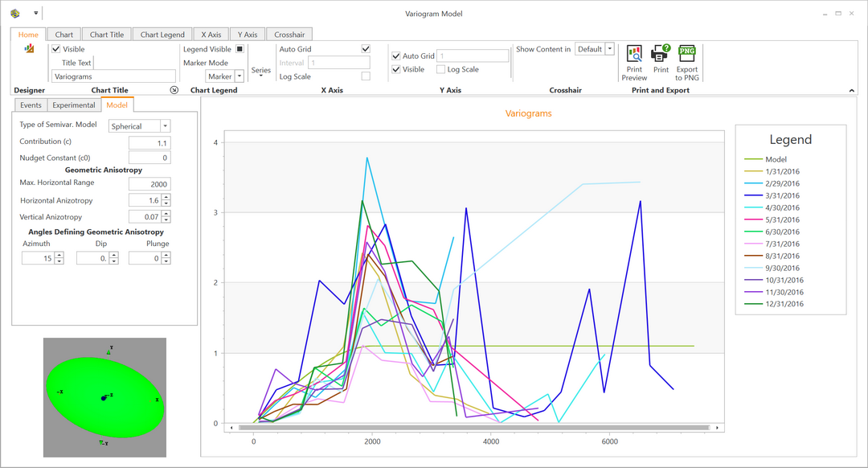Click the scrollbar right arrow under chart

tap(717, 428)
